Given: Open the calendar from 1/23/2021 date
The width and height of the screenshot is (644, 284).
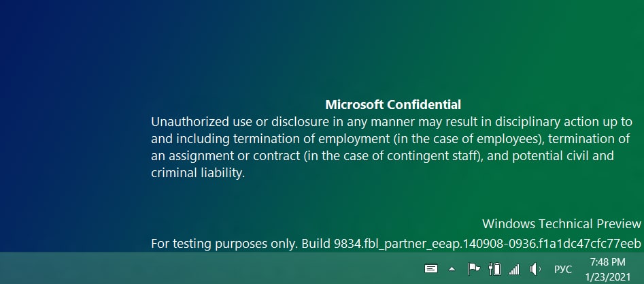Looking at the screenshot, I should tap(607, 277).
